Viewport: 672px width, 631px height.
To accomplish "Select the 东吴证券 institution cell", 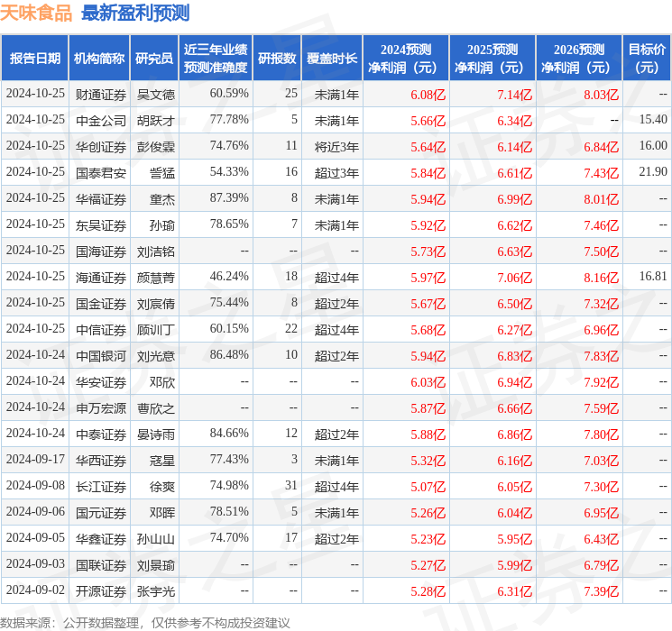I will [x=101, y=224].
